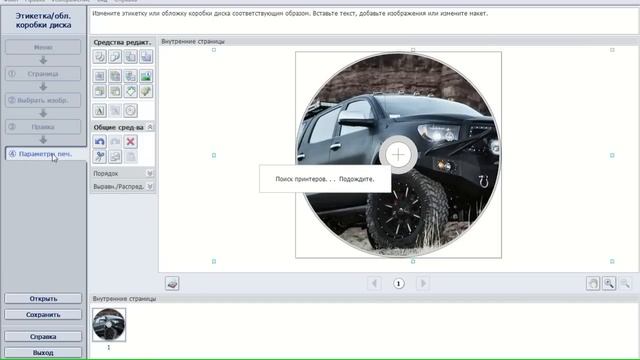Image resolution: width=640 pixels, height=360 pixels.
Task: Click the disc center hole on the preview
Action: [398, 155]
